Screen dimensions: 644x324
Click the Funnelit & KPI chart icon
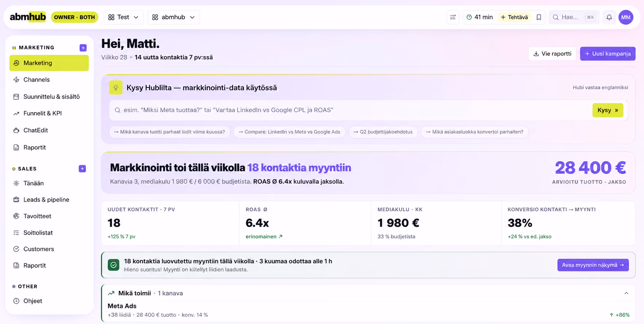coord(16,113)
